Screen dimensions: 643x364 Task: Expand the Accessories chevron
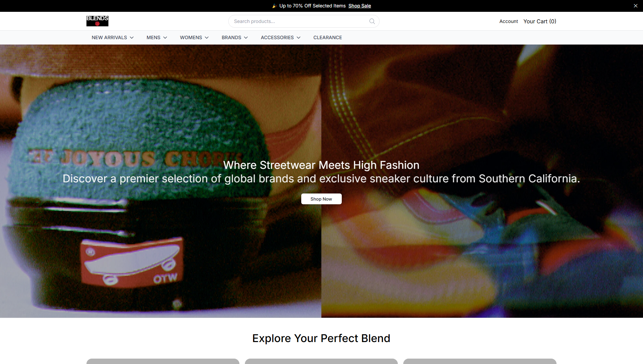click(x=299, y=37)
